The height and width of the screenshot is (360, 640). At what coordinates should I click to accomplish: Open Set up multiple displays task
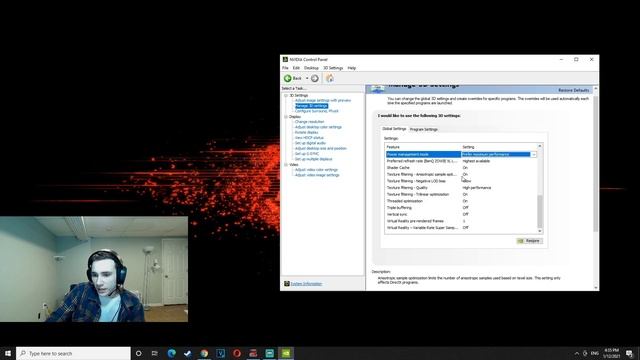(x=313, y=159)
